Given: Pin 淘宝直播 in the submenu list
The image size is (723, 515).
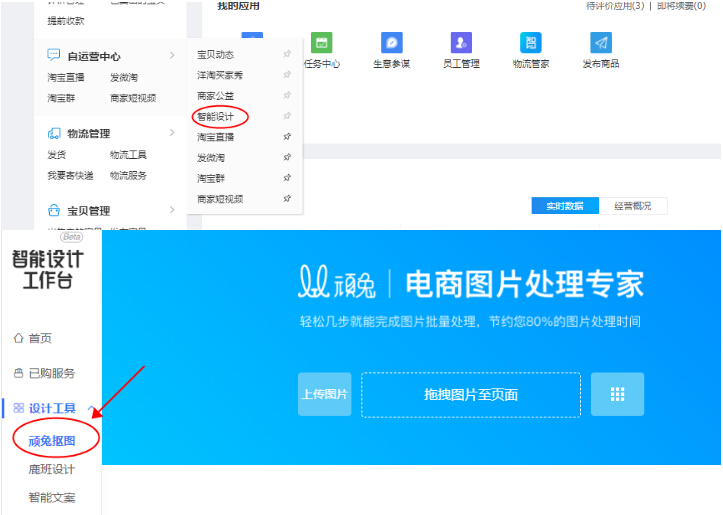Looking at the screenshot, I should tap(287, 137).
